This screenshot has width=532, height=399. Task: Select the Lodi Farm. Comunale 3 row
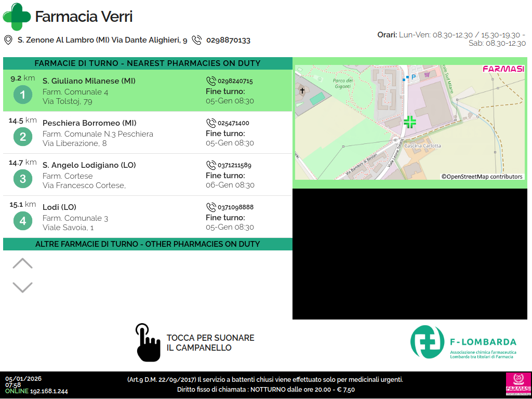(x=148, y=217)
